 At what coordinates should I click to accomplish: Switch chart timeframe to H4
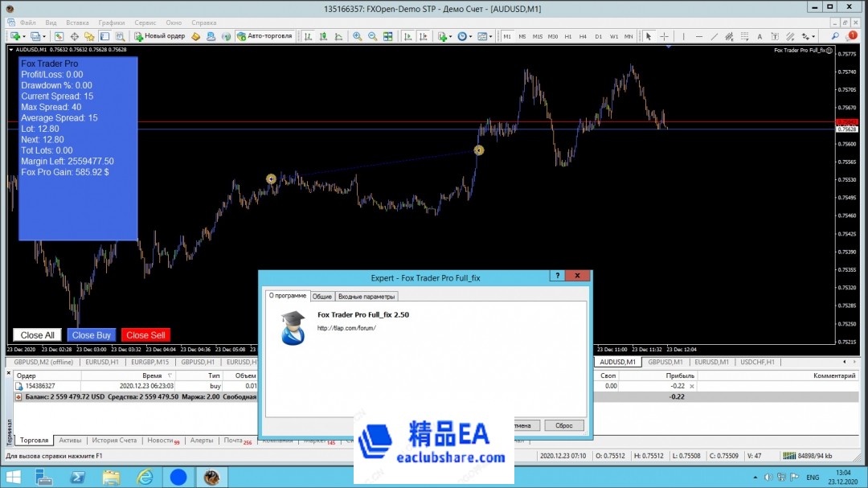pyautogui.click(x=583, y=36)
